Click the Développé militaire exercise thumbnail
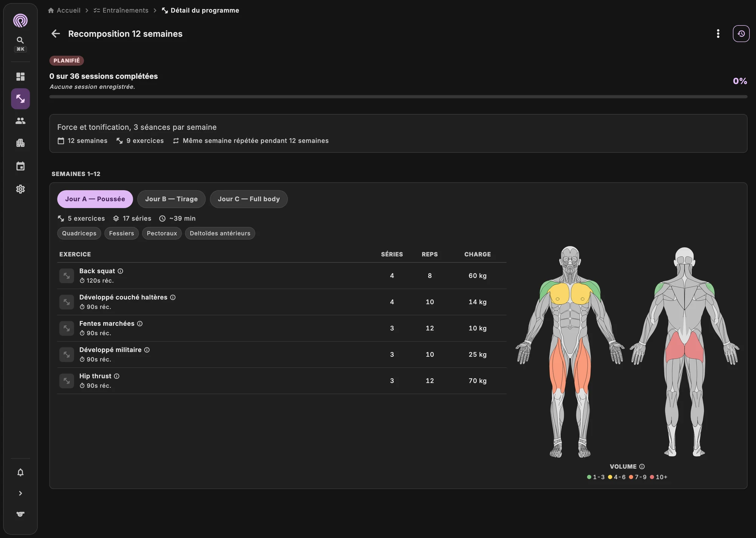 coord(67,355)
